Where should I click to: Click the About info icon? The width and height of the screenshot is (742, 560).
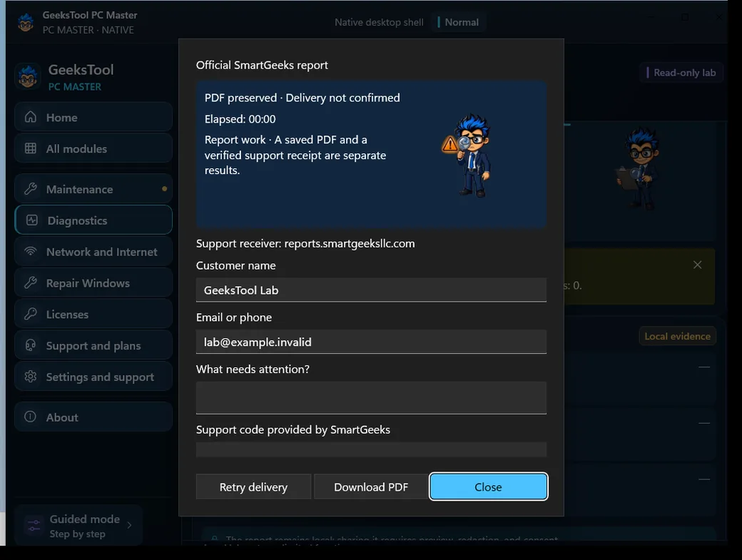[x=30, y=417]
